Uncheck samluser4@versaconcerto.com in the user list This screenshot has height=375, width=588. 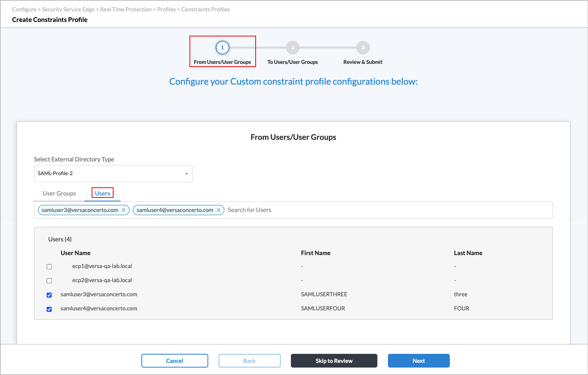pyautogui.click(x=49, y=309)
